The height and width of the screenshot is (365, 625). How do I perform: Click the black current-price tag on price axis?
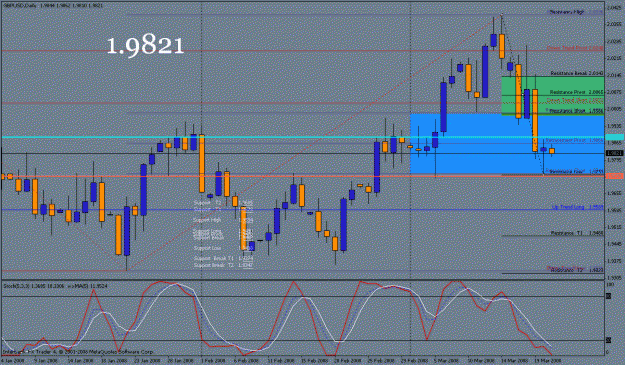[614, 153]
